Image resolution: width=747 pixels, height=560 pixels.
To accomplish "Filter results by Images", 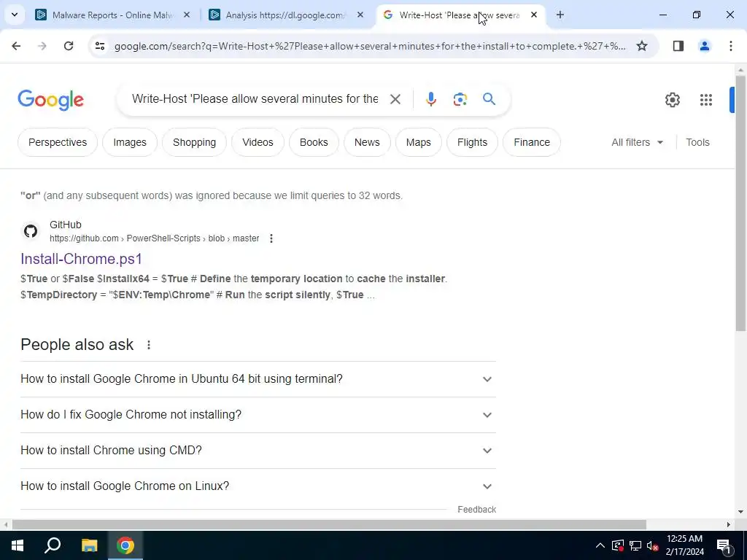I will click(x=130, y=142).
